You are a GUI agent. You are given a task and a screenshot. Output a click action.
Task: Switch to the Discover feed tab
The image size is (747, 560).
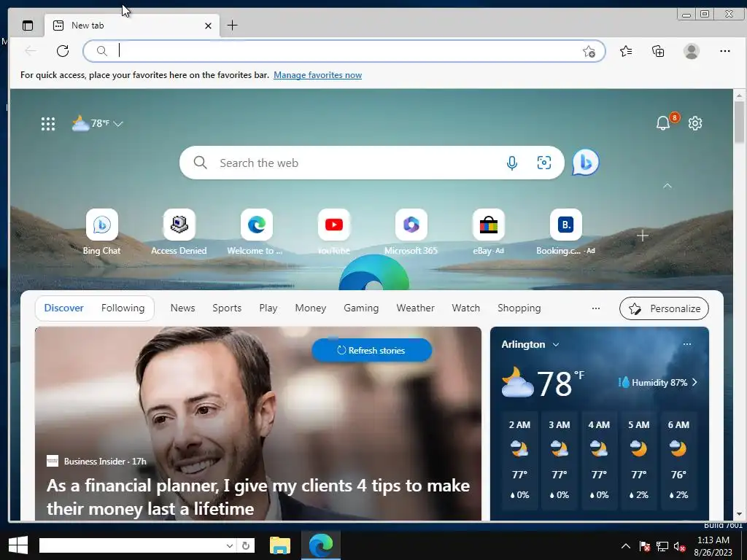(x=64, y=308)
